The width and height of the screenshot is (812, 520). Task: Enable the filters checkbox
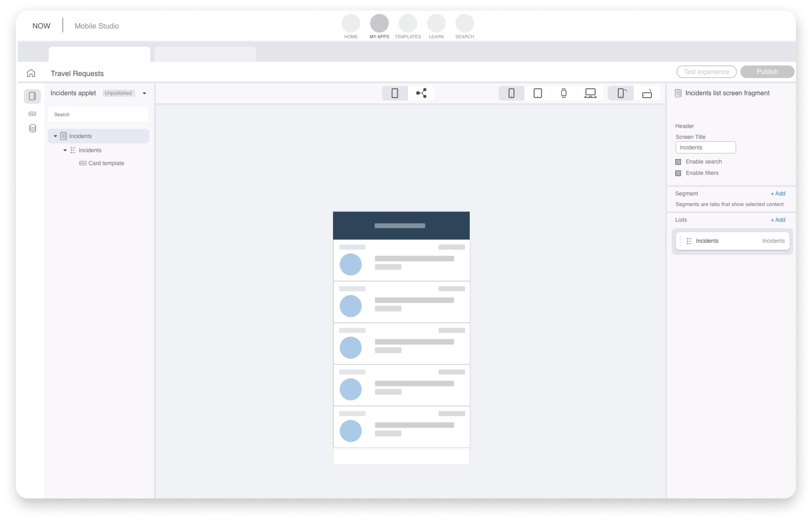[678, 173]
